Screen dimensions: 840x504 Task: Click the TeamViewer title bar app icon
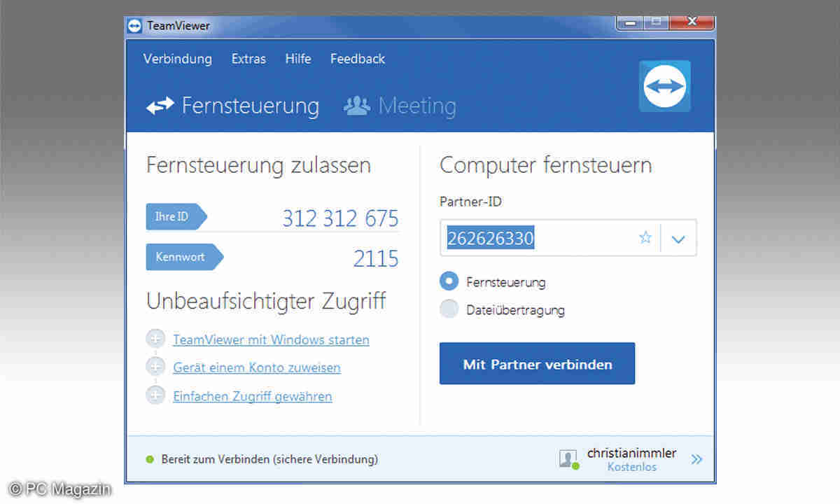[x=134, y=26]
